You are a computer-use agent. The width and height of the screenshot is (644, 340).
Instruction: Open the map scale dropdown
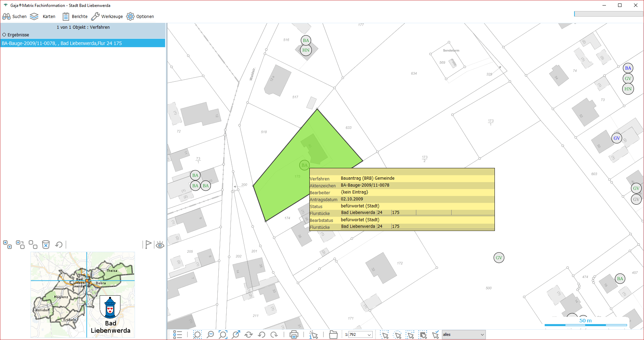tap(369, 335)
